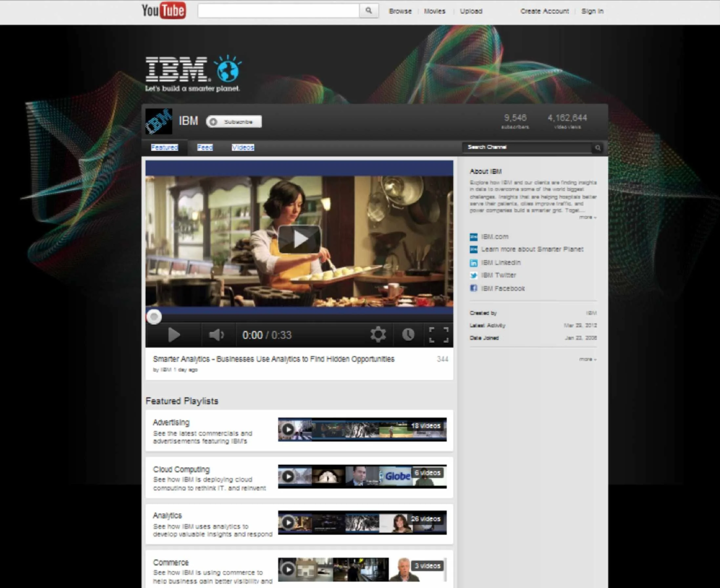This screenshot has height=588, width=720.
Task: Click the Search Channel input field
Action: 527,147
